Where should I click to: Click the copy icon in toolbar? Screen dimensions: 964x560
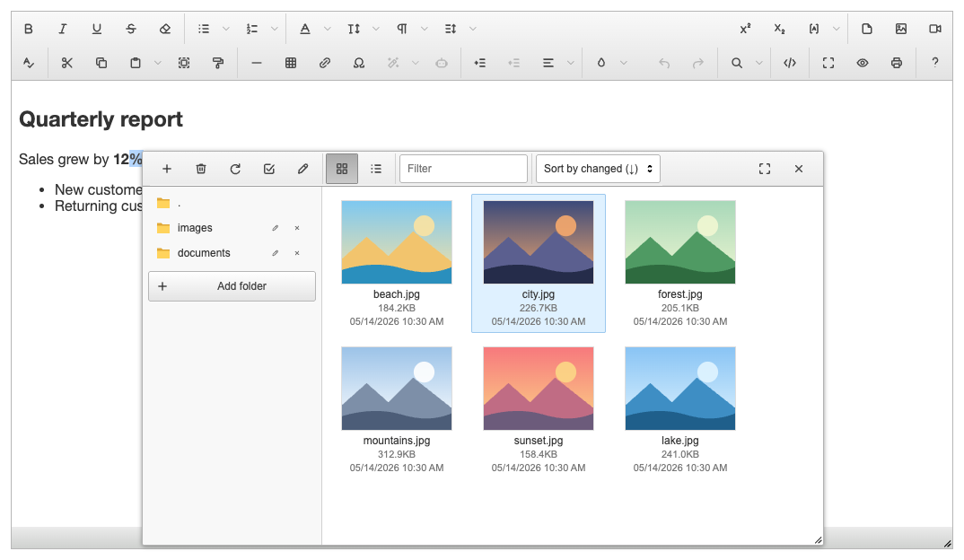click(101, 63)
